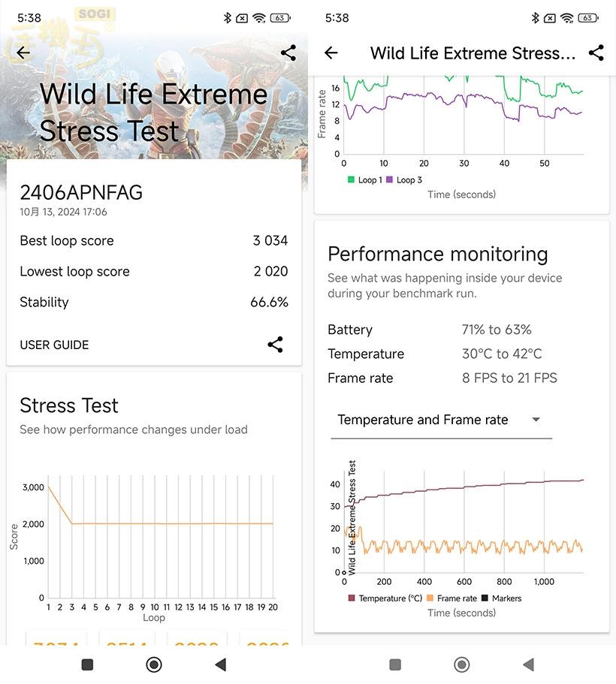Expand chart selector using the dropdown arrow
Image resolution: width=616 pixels, height=684 pixels.
coord(536,420)
